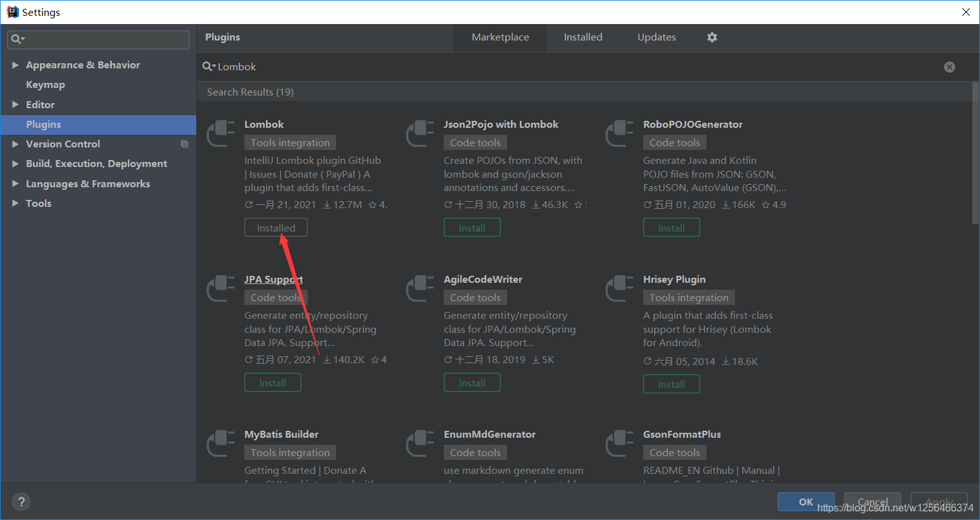Click Code tools tag under RoboPOJOGenerator
Image resolution: width=980 pixels, height=520 pixels.
(675, 143)
